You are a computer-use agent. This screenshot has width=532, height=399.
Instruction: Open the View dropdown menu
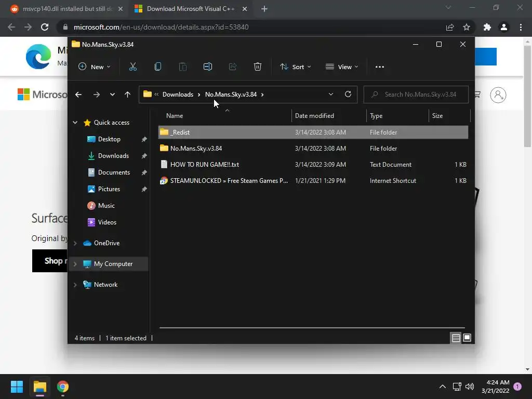coord(342,67)
